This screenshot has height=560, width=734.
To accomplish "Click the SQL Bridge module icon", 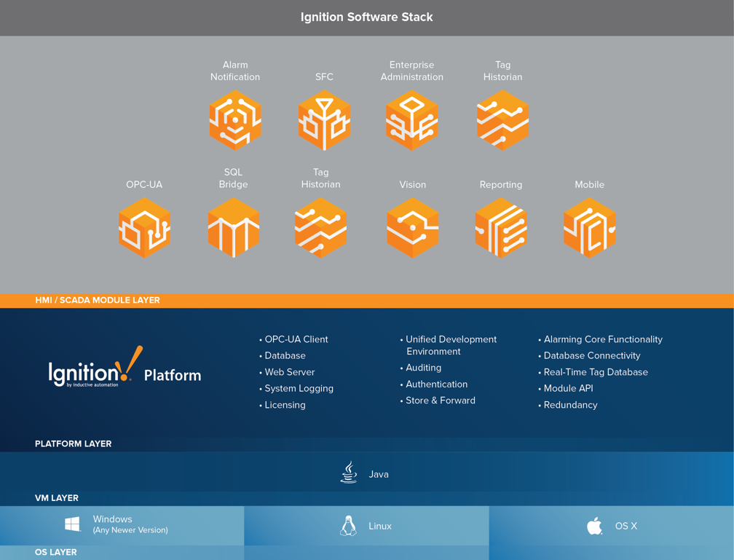I will pos(233,228).
